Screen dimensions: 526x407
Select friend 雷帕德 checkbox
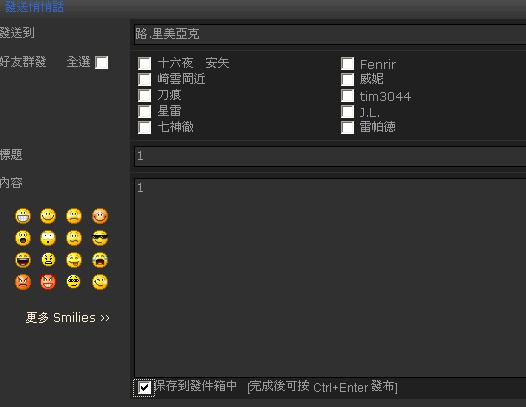(348, 128)
